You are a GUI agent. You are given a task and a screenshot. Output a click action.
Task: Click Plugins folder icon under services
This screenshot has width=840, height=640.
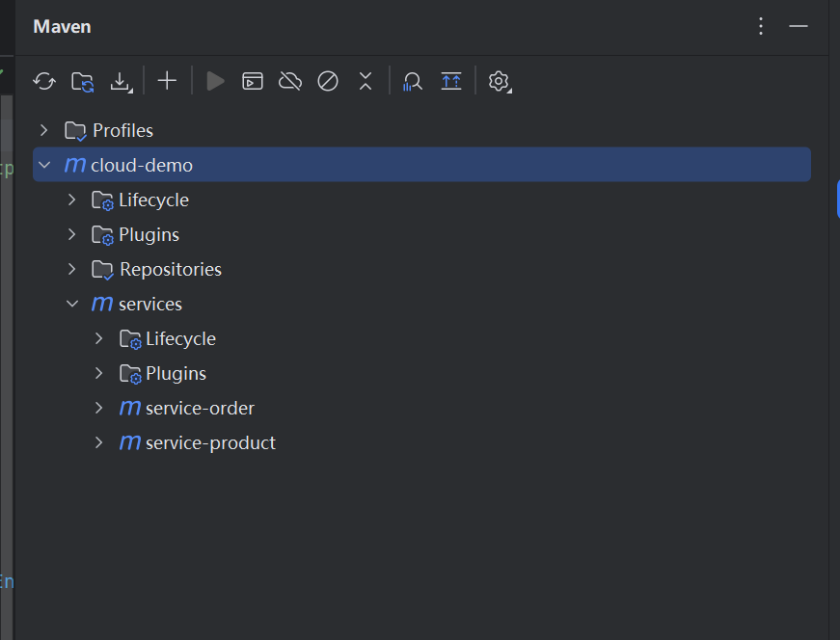130,374
